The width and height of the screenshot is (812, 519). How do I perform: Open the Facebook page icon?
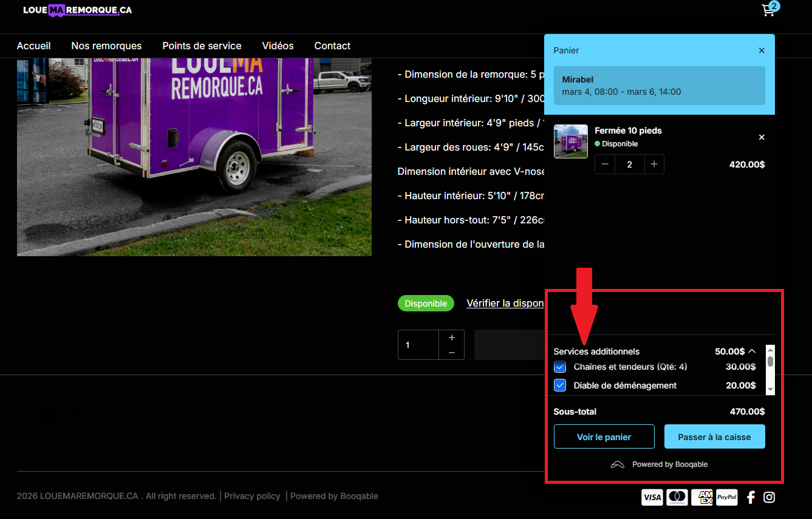pyautogui.click(x=751, y=497)
